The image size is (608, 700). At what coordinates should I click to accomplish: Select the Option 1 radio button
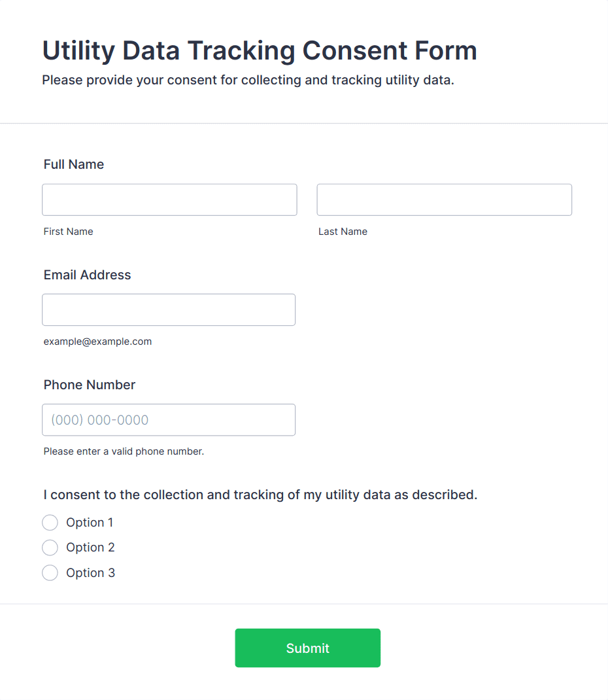click(50, 523)
